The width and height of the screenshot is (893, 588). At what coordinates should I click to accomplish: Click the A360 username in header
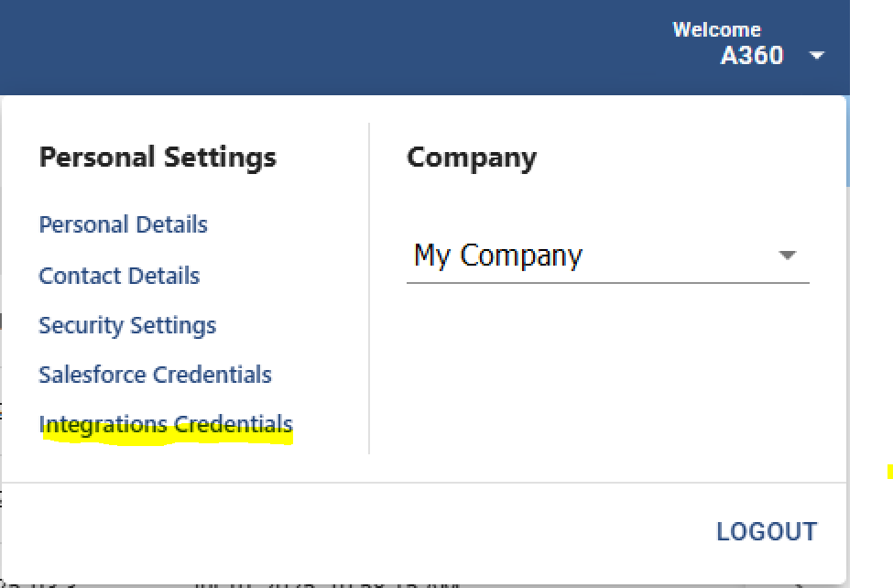point(752,55)
